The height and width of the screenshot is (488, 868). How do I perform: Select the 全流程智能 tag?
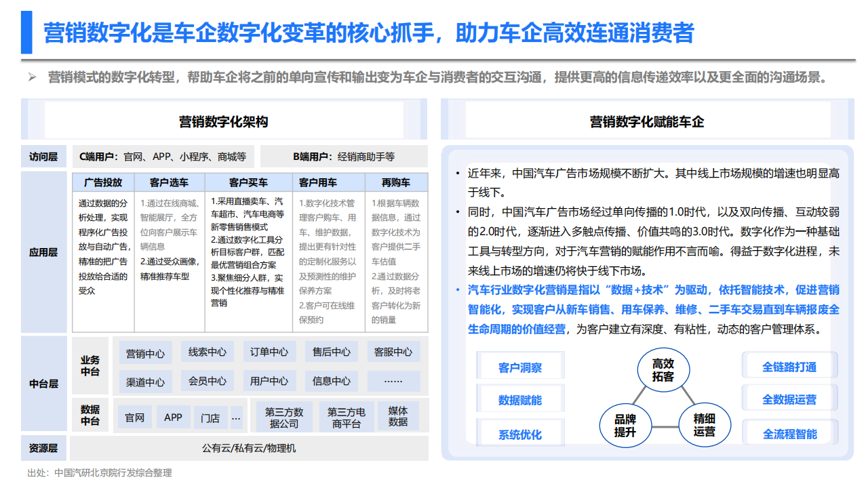tap(789, 434)
